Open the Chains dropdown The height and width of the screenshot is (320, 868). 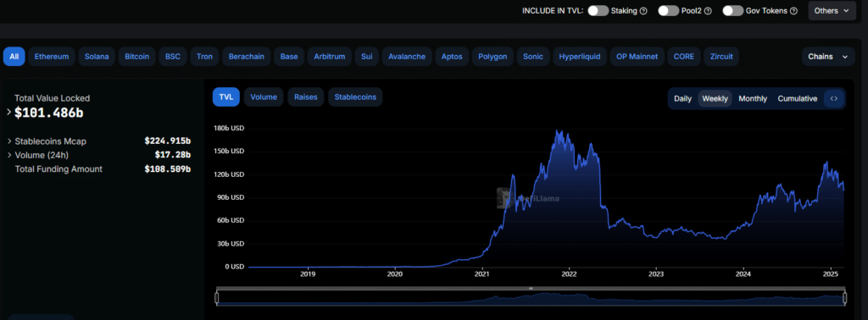(x=828, y=57)
